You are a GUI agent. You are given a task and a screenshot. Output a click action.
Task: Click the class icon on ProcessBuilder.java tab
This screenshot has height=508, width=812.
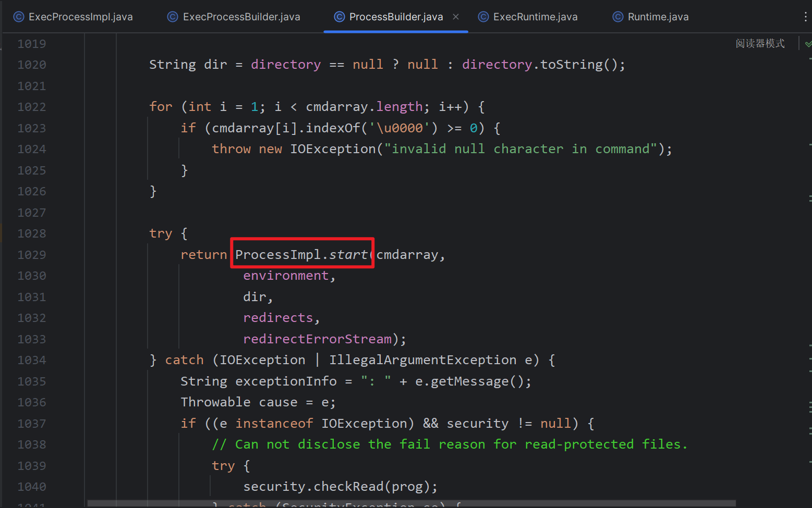coord(340,17)
